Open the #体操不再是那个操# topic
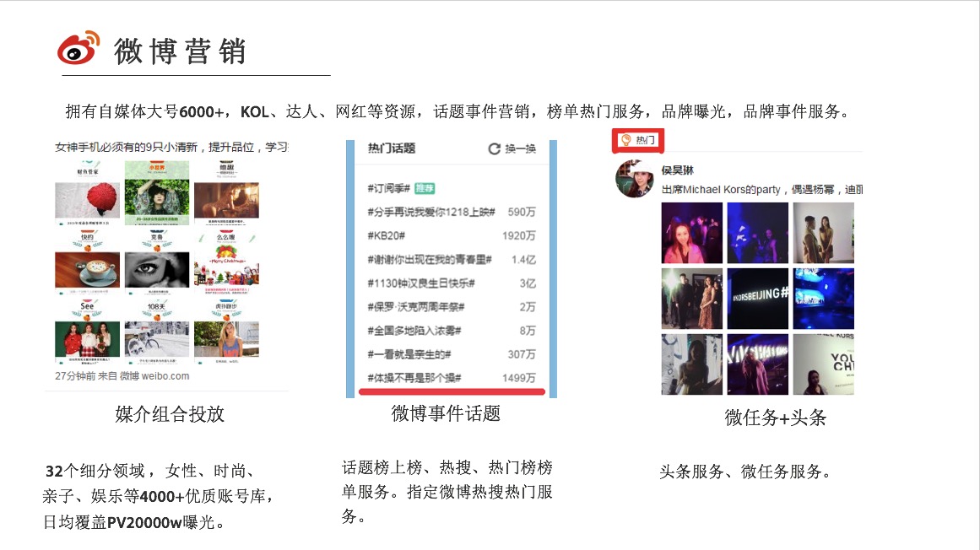 pyautogui.click(x=414, y=378)
